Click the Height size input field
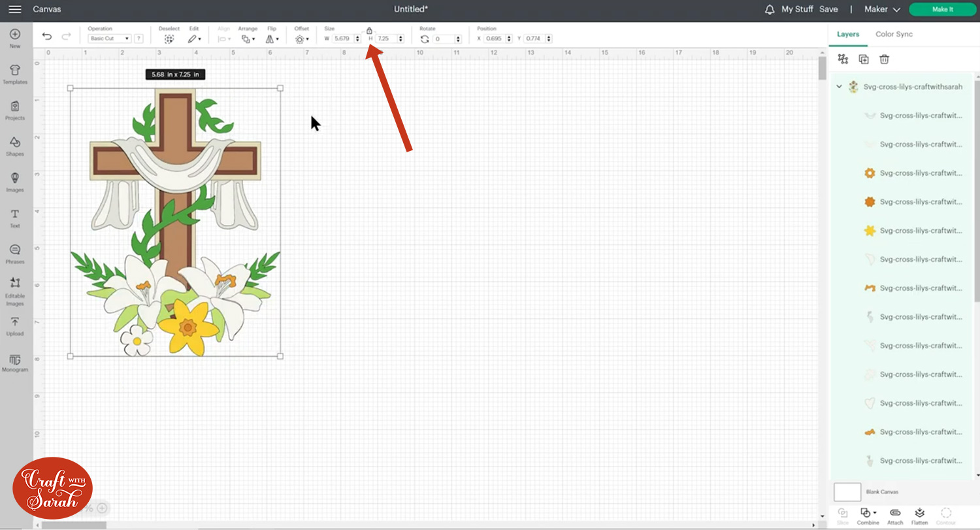This screenshot has height=530, width=980. click(x=386, y=39)
